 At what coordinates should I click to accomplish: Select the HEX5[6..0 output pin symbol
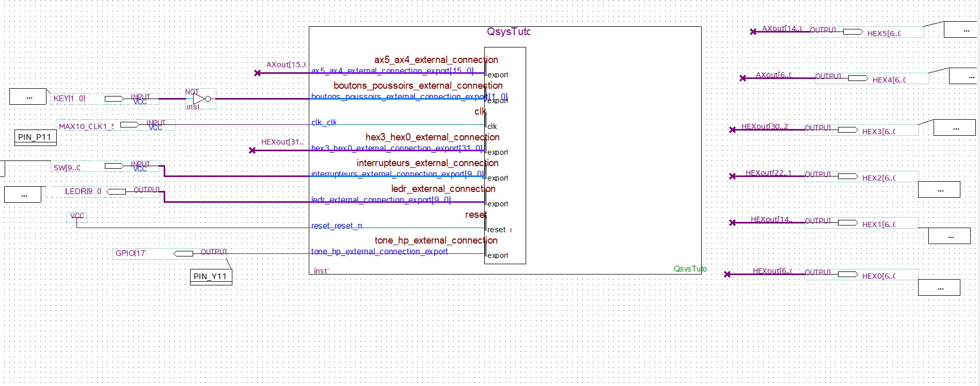[x=853, y=31]
